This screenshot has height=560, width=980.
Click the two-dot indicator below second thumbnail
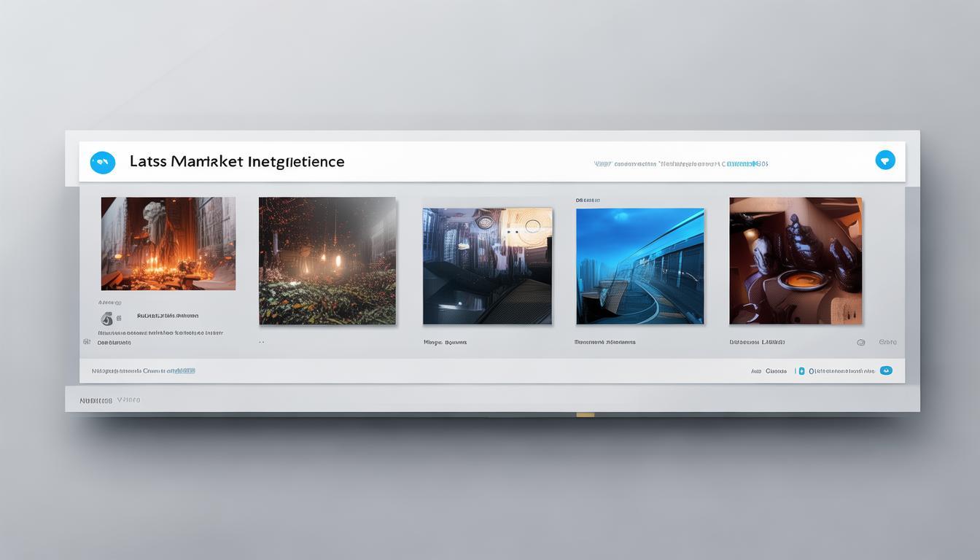[x=261, y=342]
